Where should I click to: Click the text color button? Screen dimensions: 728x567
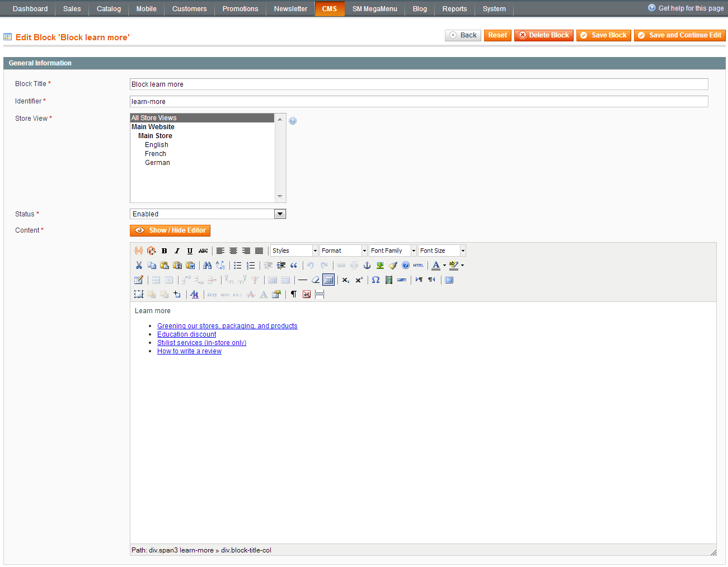tap(436, 266)
